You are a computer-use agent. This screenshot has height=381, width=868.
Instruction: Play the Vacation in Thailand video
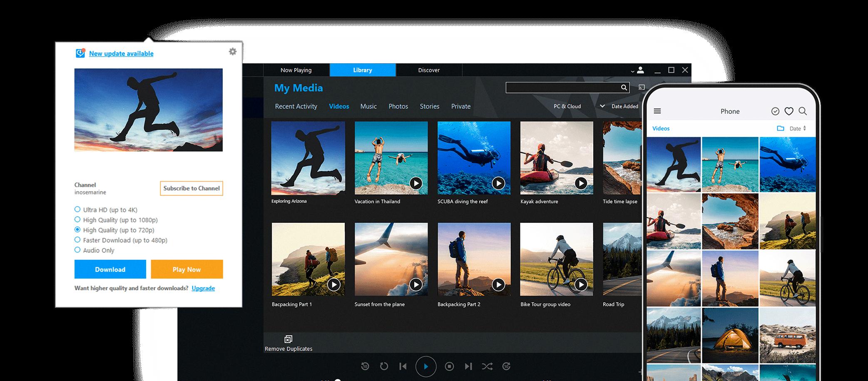(x=416, y=183)
